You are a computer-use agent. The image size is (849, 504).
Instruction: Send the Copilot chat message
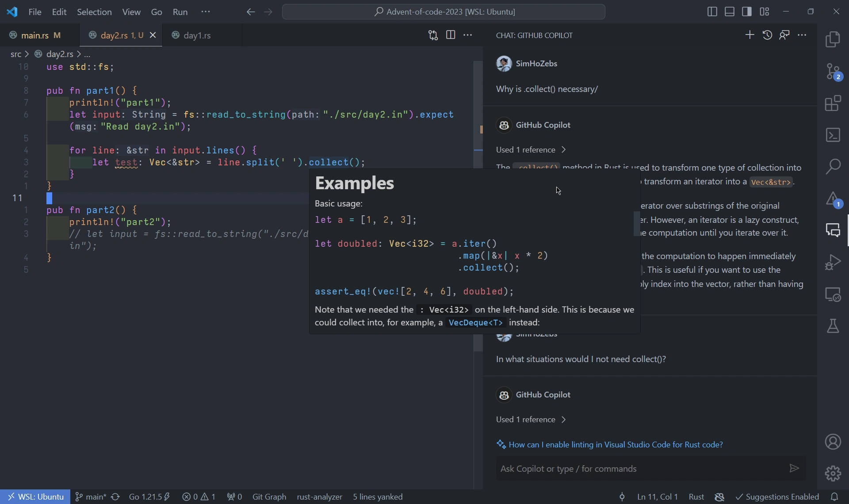click(794, 468)
